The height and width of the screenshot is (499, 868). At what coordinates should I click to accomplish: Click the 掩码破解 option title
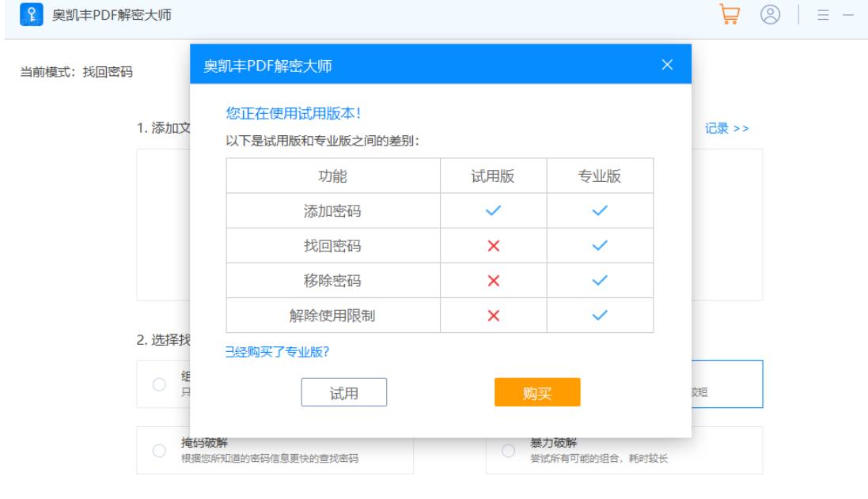click(204, 443)
